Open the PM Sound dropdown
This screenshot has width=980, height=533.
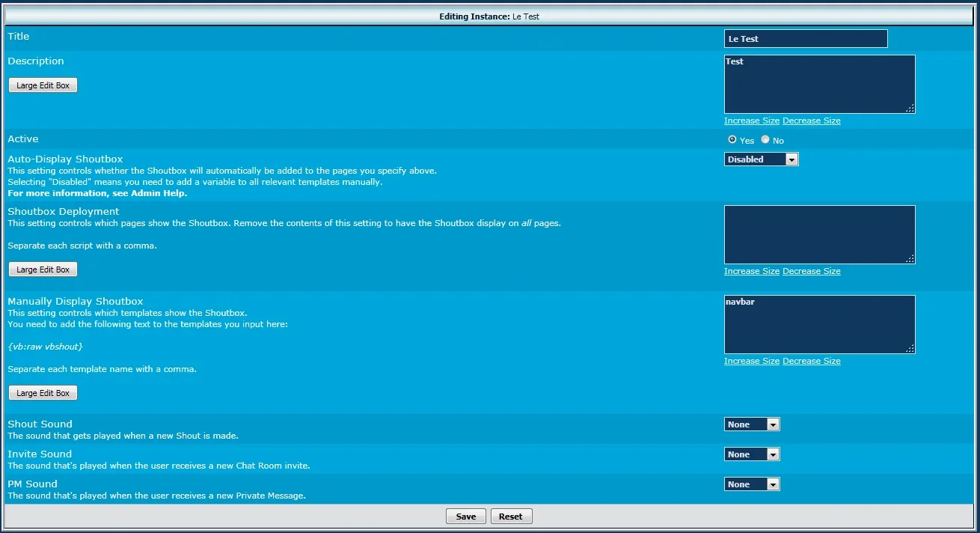[x=752, y=484]
